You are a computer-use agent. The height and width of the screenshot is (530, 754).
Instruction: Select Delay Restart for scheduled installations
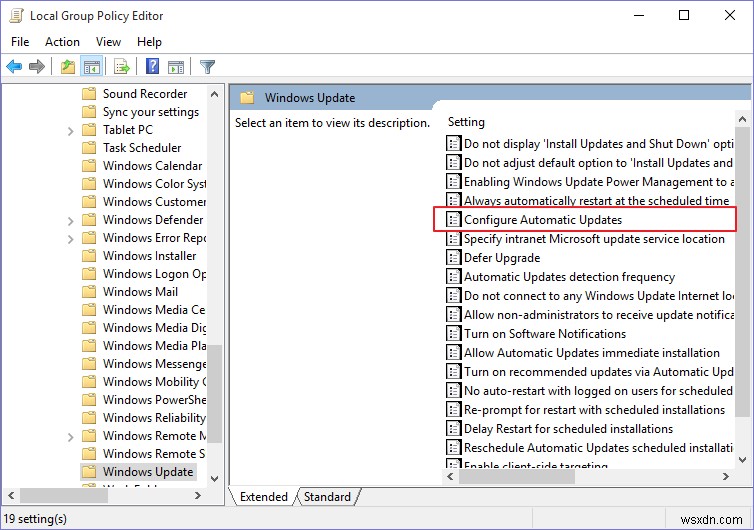click(568, 429)
